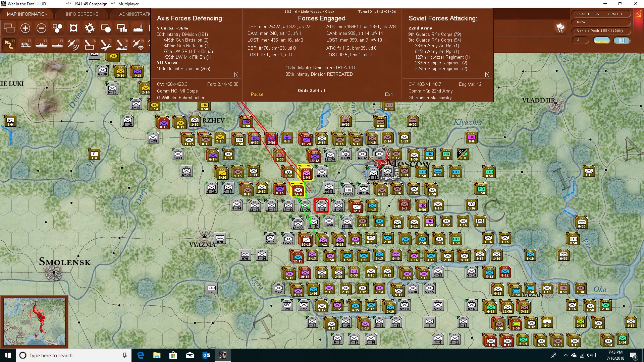The image size is (644, 362).
Task: Select the F1 move mode arrow icon
Action: click(x=9, y=44)
